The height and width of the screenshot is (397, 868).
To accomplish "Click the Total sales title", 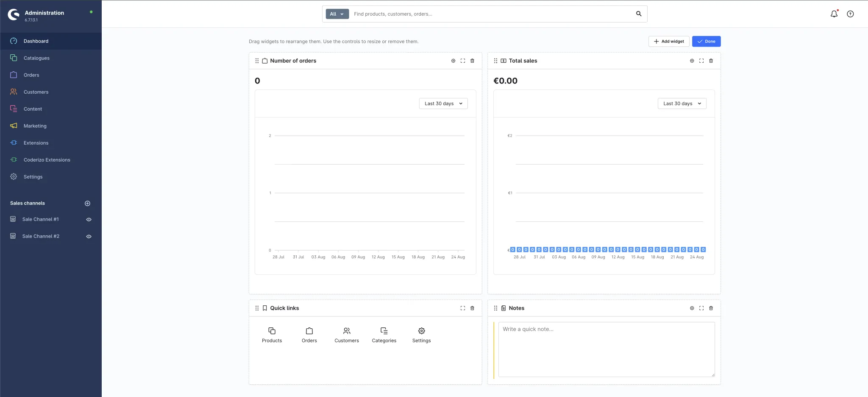I will (x=523, y=61).
